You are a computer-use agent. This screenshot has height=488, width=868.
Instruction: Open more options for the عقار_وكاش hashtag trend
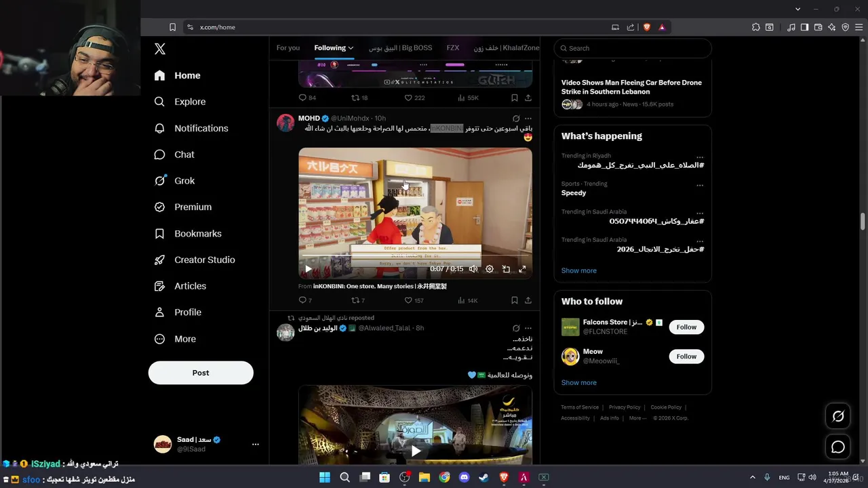point(700,213)
